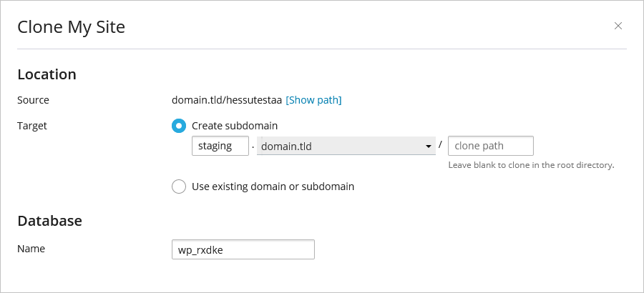This screenshot has height=293, width=644.
Task: Click the Use existing domain or subdomain label
Action: point(273,187)
